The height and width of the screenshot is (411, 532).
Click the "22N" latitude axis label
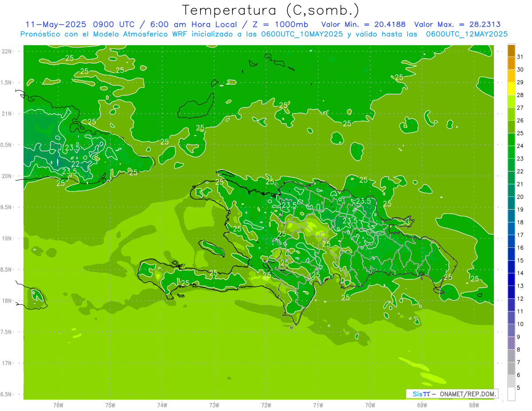point(7,51)
